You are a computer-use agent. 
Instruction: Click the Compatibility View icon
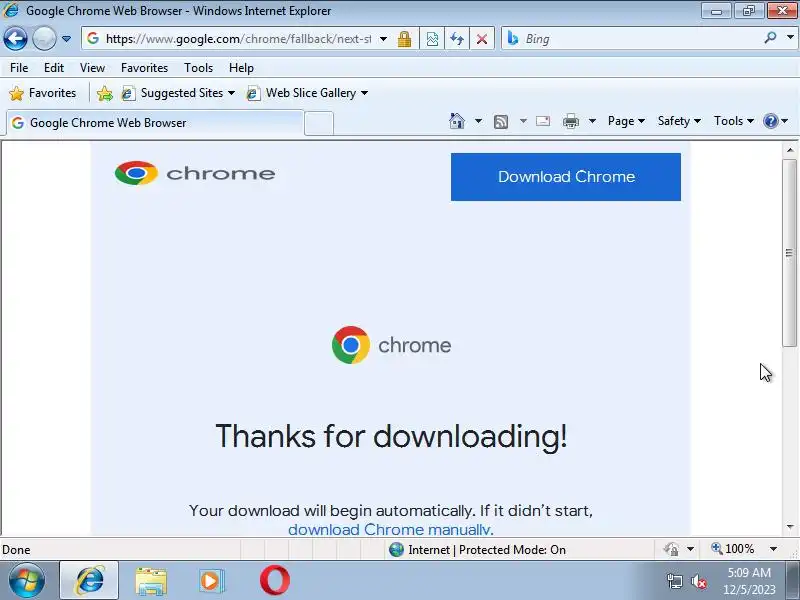coord(432,39)
